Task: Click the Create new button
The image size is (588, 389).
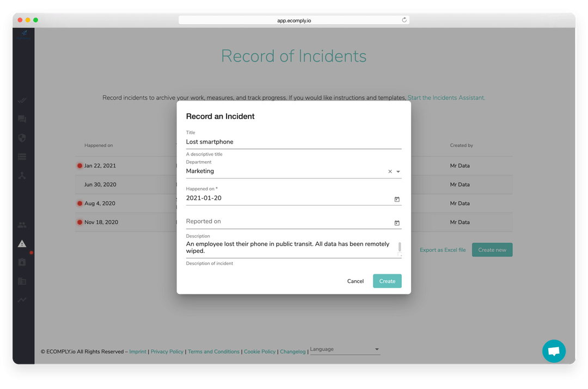Action: coord(492,250)
